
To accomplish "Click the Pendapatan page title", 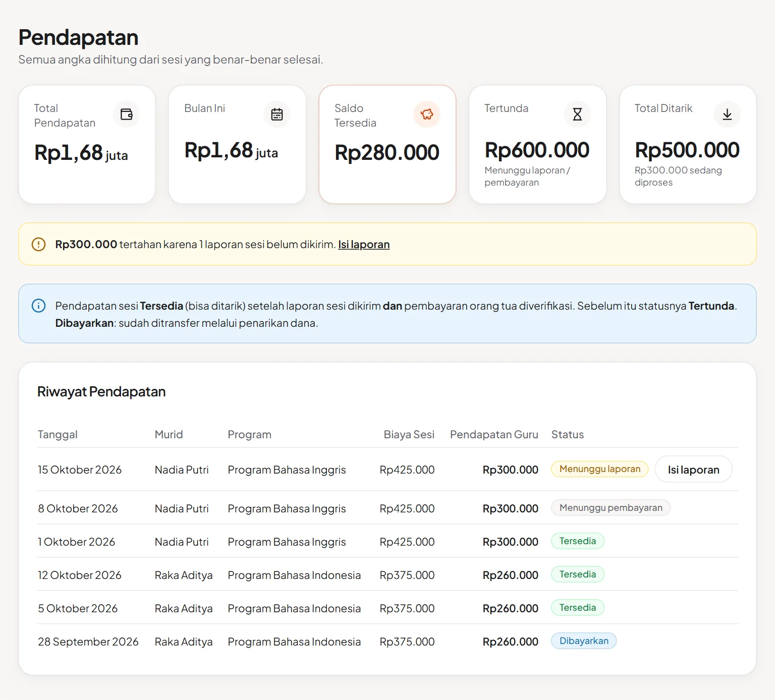I will point(78,38).
